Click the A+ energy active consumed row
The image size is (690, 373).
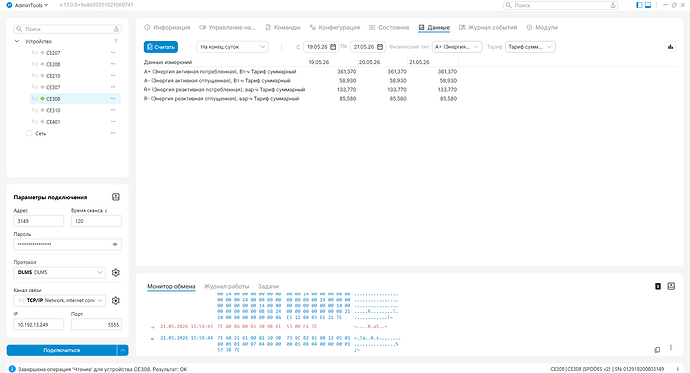[300, 71]
